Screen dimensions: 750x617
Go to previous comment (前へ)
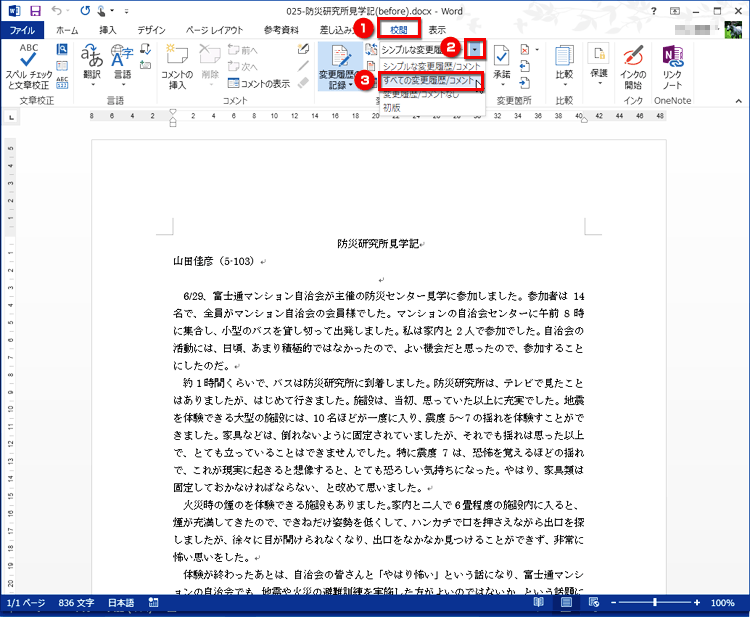pos(243,50)
